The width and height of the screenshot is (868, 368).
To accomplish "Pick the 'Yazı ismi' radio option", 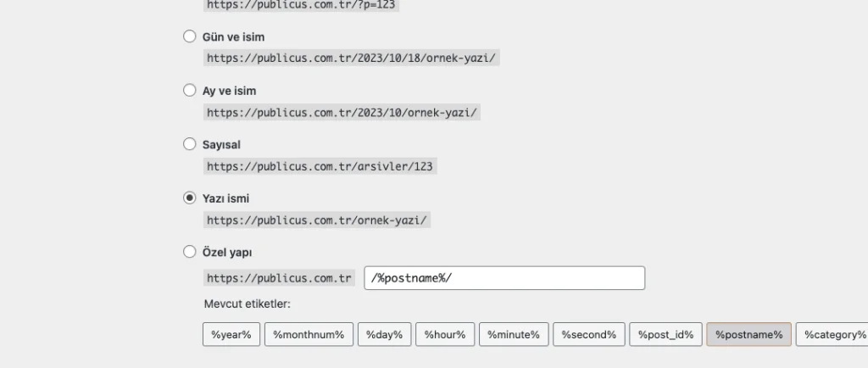I will pos(189,198).
